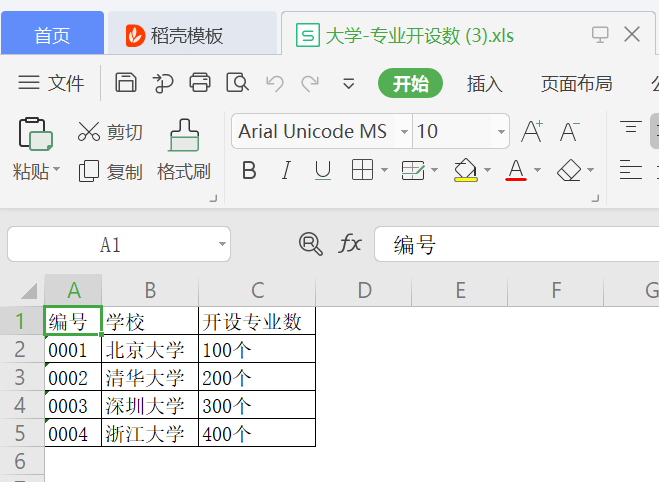The width and height of the screenshot is (659, 482).
Task: Apply yellow fill color
Action: [x=465, y=170]
